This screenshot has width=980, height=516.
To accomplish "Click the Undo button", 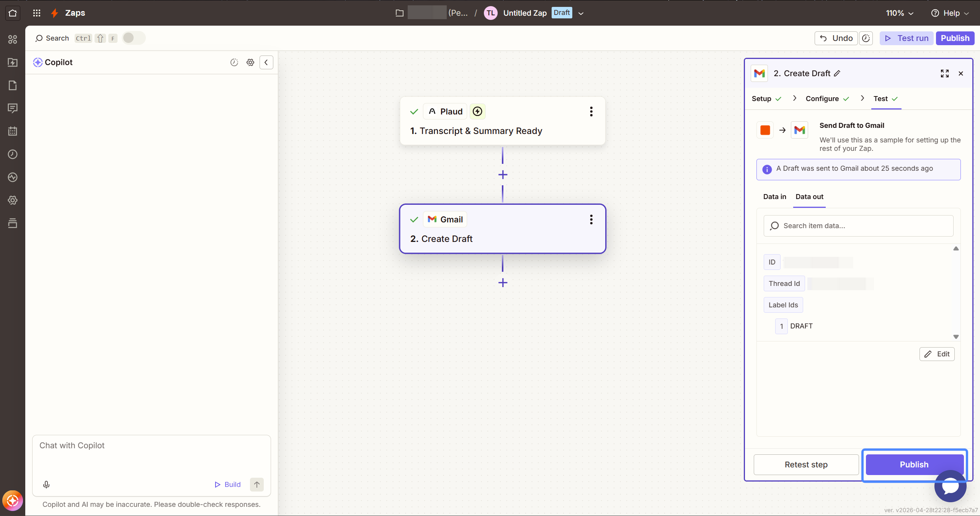I will pos(836,38).
